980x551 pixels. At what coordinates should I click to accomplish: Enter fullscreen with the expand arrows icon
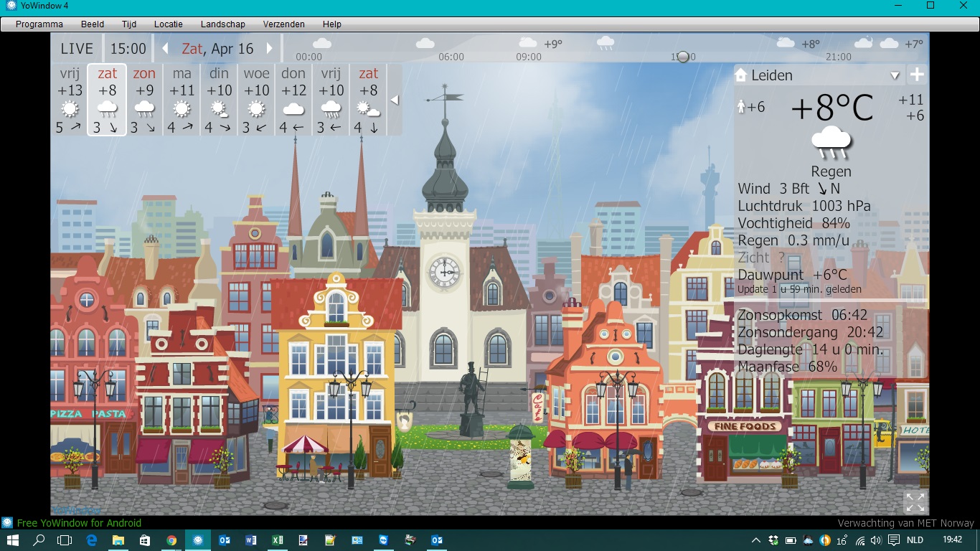pyautogui.click(x=915, y=502)
